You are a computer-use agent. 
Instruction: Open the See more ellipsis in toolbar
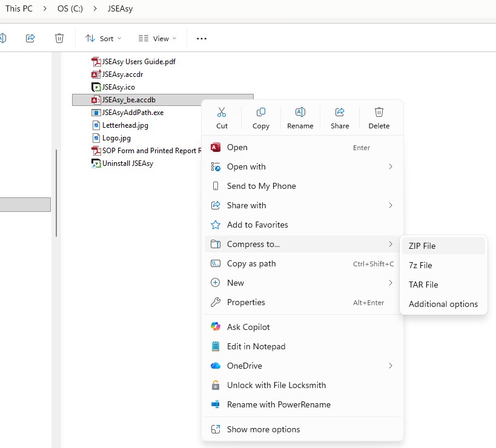coord(202,39)
